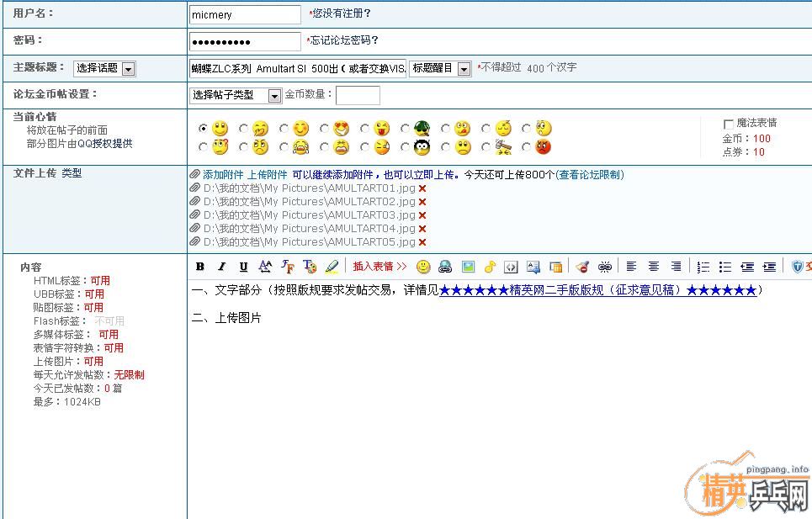Open 插入表情 menu in toolbar
The image size is (812, 519).
[x=379, y=267]
